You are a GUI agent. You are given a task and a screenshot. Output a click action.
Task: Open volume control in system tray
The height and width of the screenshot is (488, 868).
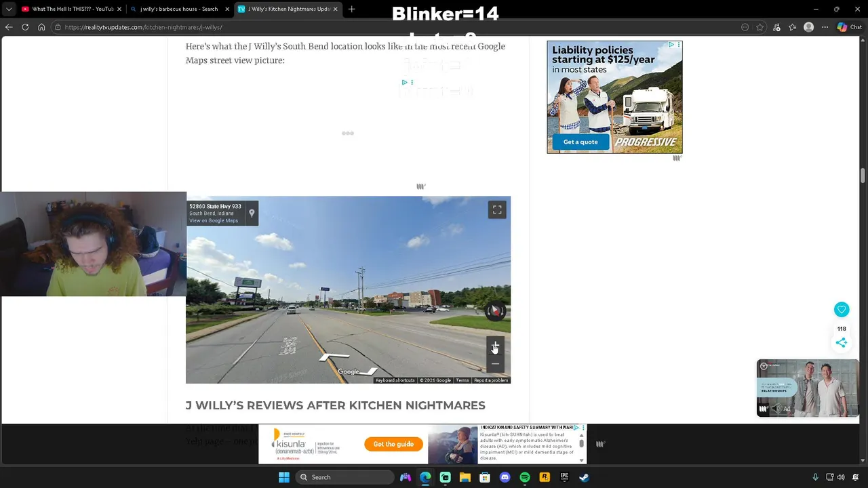pyautogui.click(x=841, y=477)
